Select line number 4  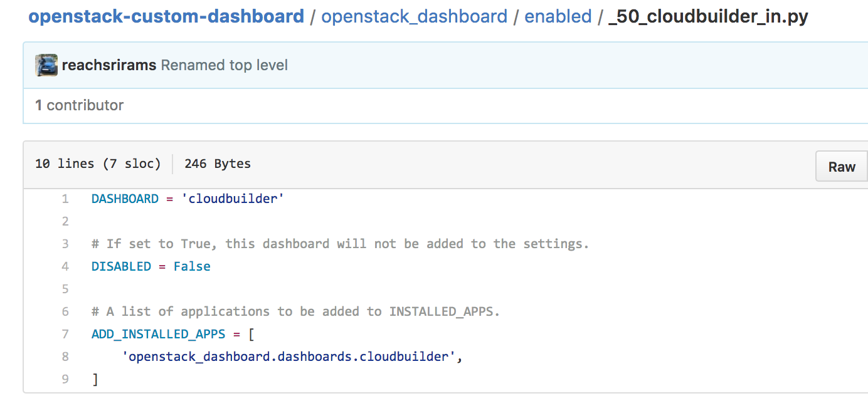pyautogui.click(x=65, y=266)
